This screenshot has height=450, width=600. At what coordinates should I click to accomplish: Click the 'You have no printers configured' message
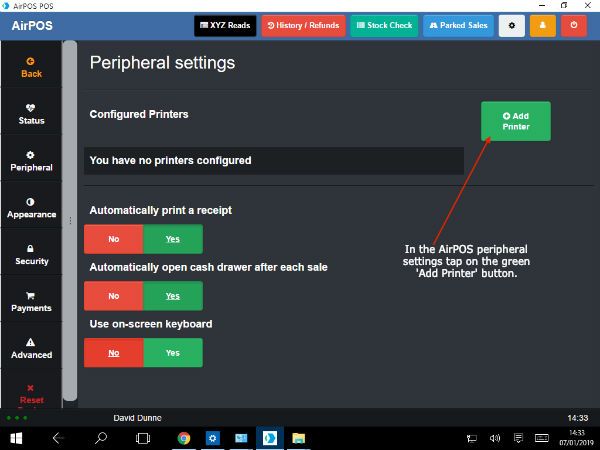click(274, 161)
